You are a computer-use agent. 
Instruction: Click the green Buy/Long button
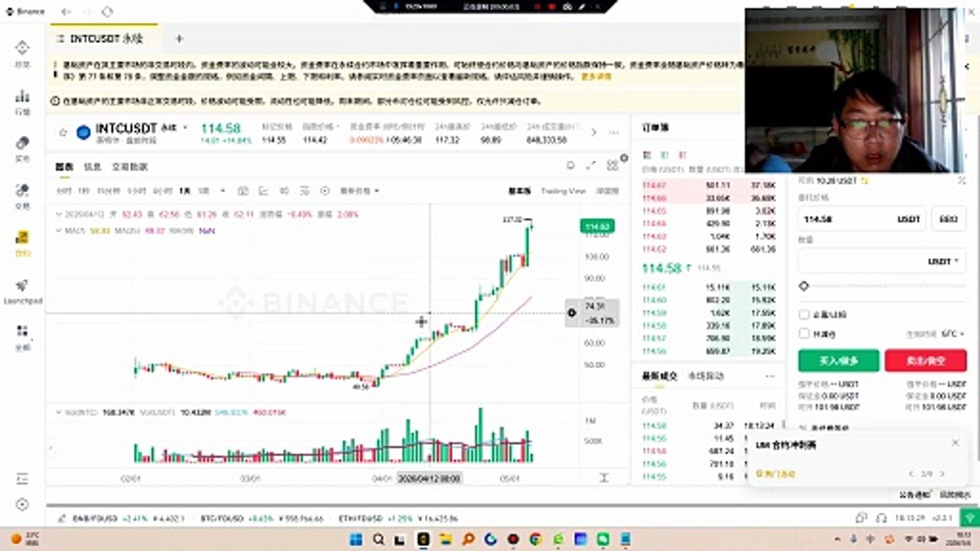838,360
